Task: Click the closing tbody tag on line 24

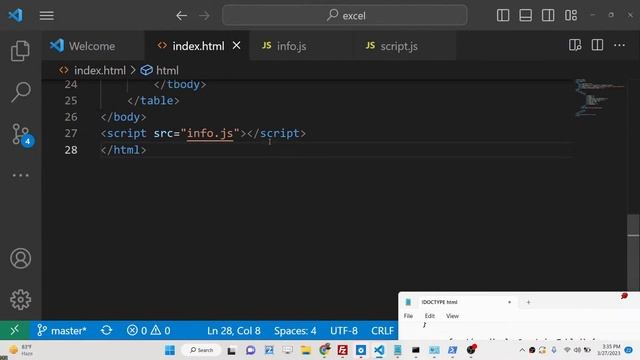Action: 180,84
